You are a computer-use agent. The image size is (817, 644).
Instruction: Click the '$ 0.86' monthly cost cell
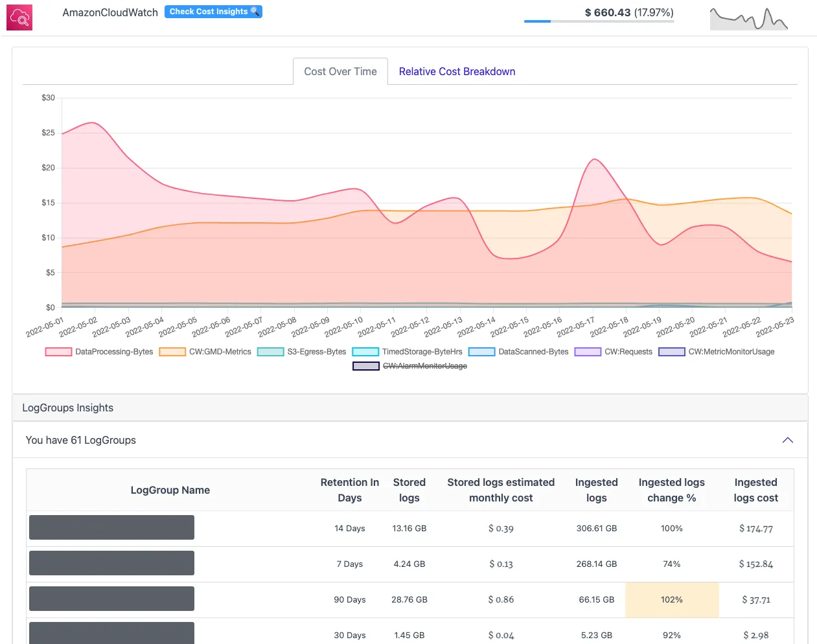point(501,600)
